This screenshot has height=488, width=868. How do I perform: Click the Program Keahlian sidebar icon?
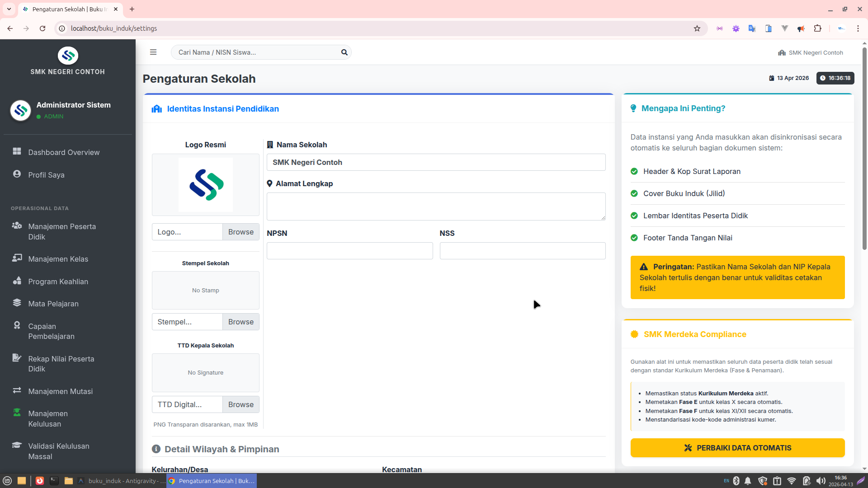pyautogui.click(x=17, y=281)
